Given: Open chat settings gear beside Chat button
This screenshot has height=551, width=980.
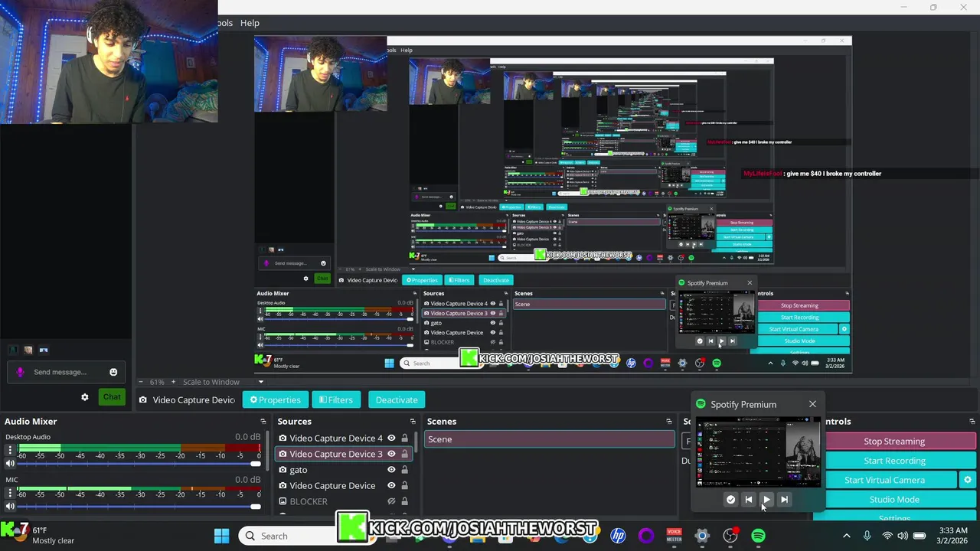Looking at the screenshot, I should coord(85,397).
